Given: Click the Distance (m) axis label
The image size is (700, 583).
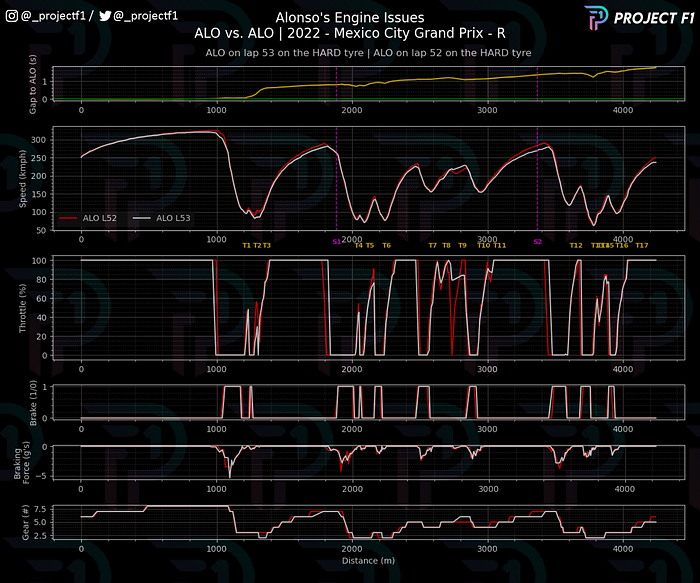Looking at the screenshot, I should 368,561.
